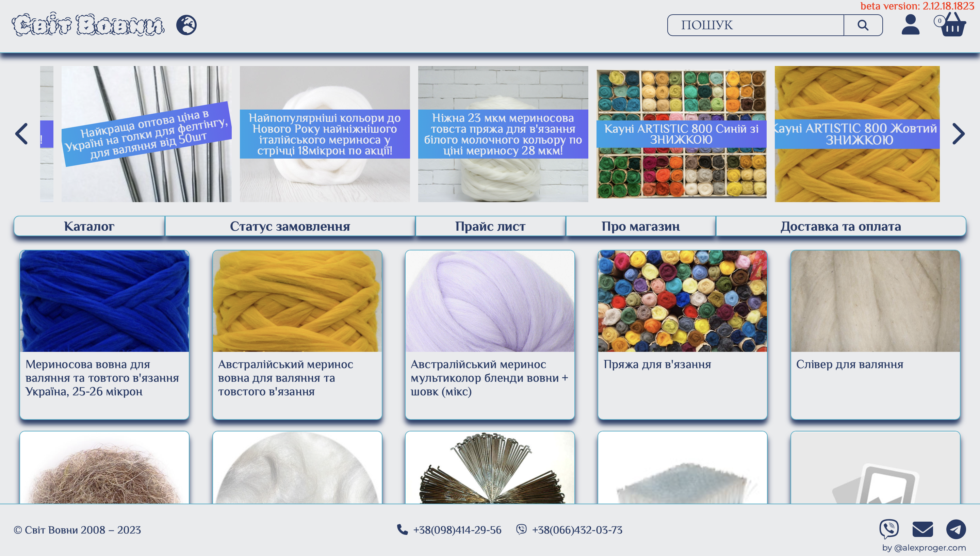The image size is (980, 556).
Task: Open the user account icon
Action: tap(910, 25)
